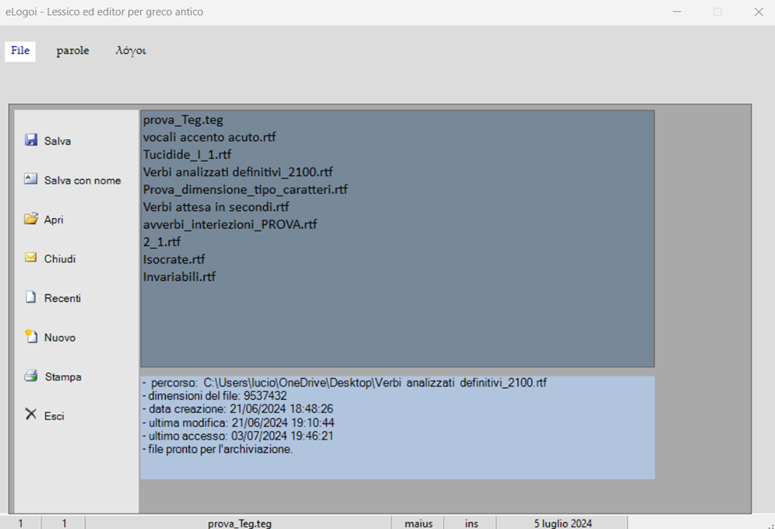
Task: Open the parole menu
Action: (72, 51)
